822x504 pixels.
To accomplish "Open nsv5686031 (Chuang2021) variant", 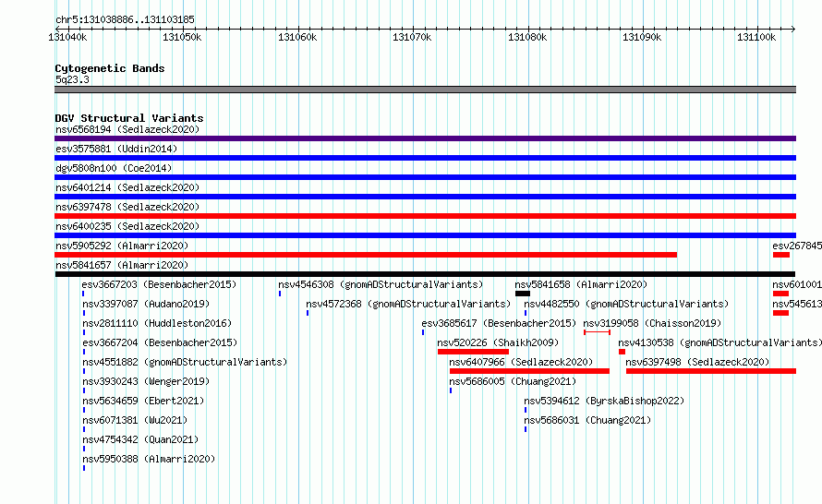I will click(x=587, y=420).
